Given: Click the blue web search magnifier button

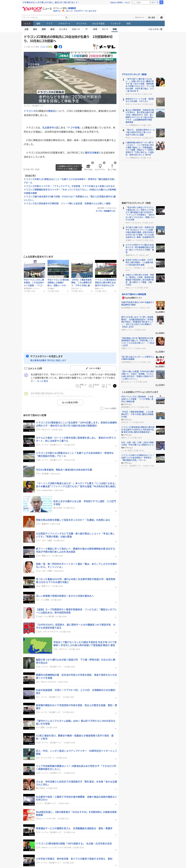Looking at the screenshot, I should pyautogui.click(x=161, y=2).
